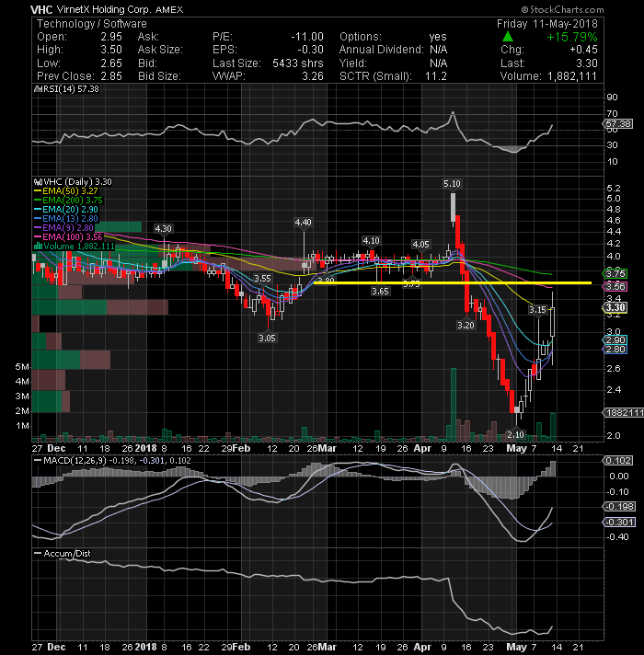
Task: Click the 4.40 high price annotation
Action: click(x=303, y=222)
